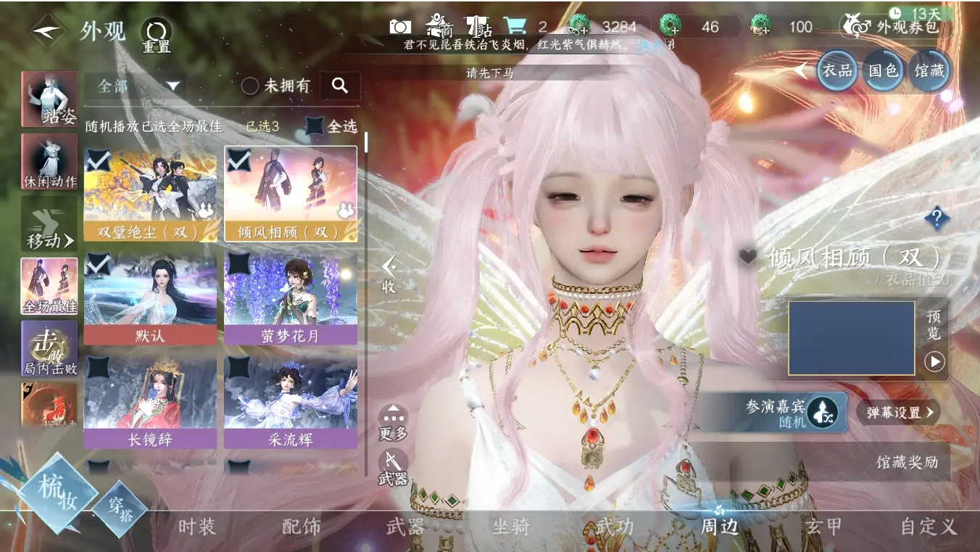Open 弹幕设置 settings
The image size is (980, 552).
(x=900, y=412)
